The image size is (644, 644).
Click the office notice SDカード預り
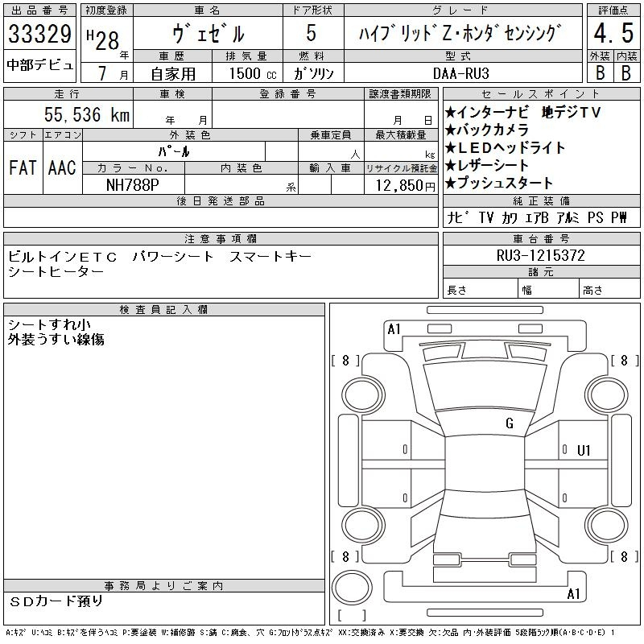point(56,601)
